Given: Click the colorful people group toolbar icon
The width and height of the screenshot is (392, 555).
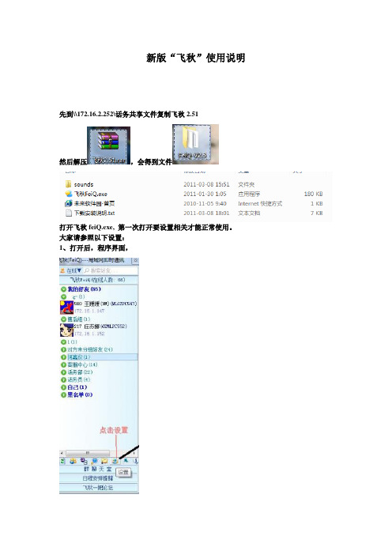Looking at the screenshot, I should pyautogui.click(x=73, y=461).
